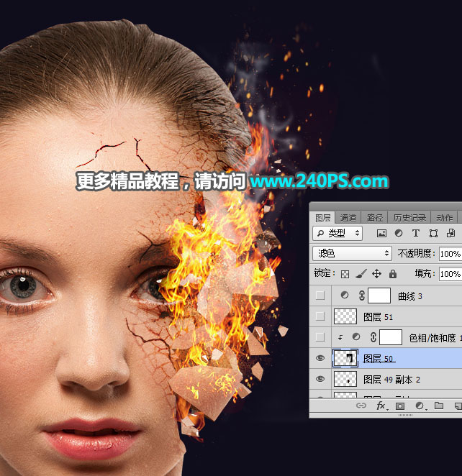Open the 路径 tab
Screen dimensions: 462x476
point(374,218)
